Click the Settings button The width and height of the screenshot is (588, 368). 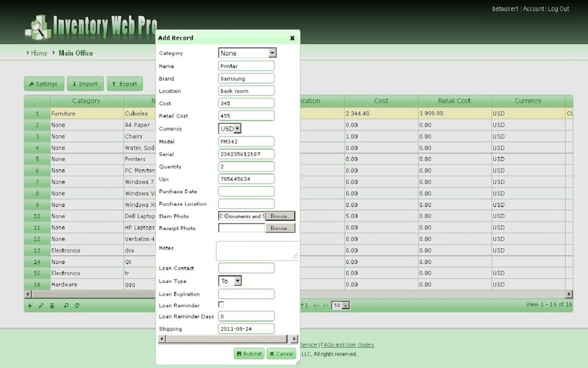[x=44, y=84]
